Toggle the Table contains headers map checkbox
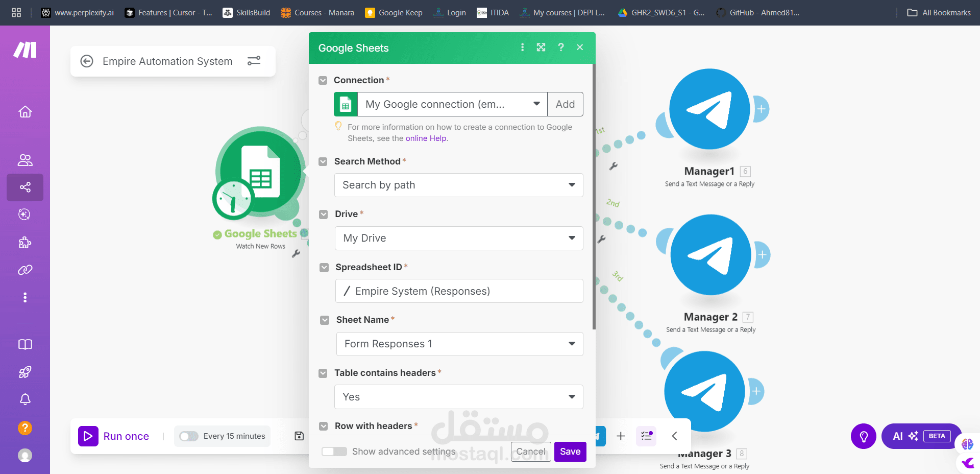 pyautogui.click(x=323, y=373)
